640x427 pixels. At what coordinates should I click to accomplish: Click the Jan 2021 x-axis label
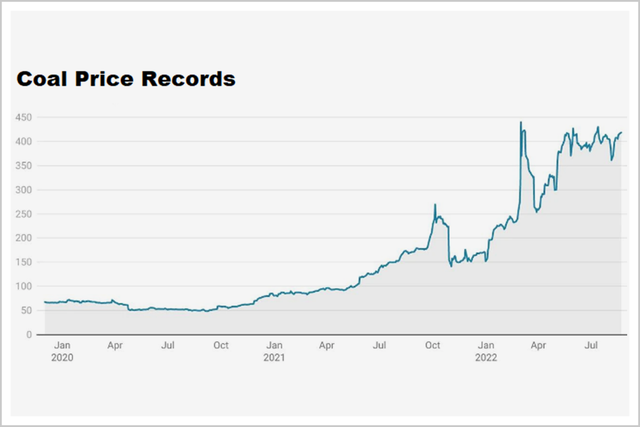click(274, 351)
